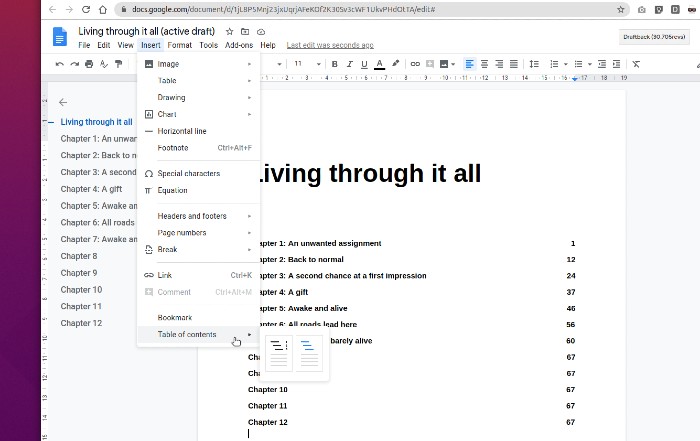
Task: Toggle Italic formatting
Action: pos(350,64)
